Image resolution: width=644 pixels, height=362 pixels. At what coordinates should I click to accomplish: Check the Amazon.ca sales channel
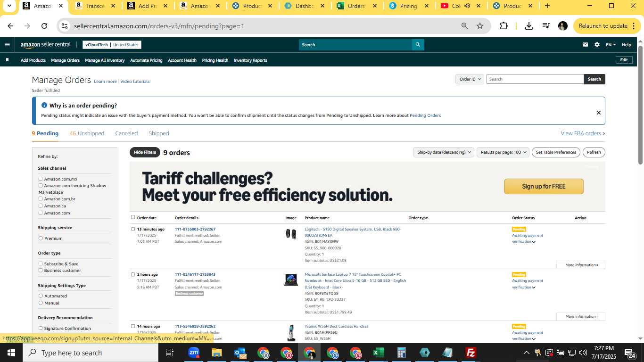coord(41,206)
